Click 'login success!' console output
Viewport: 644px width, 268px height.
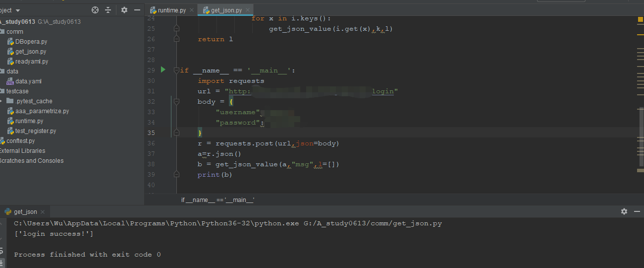point(54,234)
